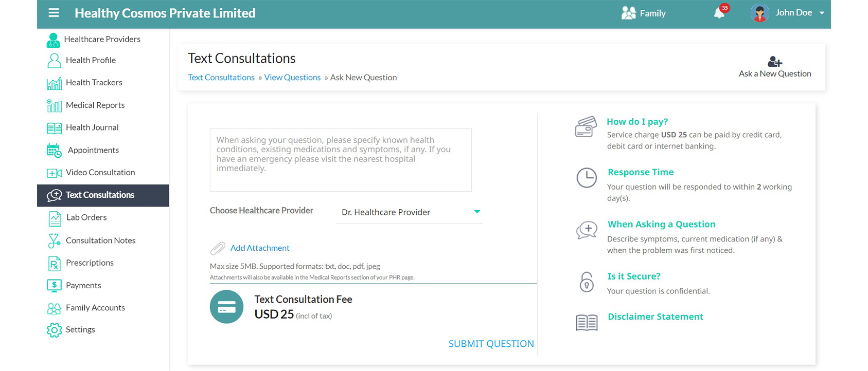Open Medical Reports in the sidebar
868x371 pixels.
(x=95, y=105)
